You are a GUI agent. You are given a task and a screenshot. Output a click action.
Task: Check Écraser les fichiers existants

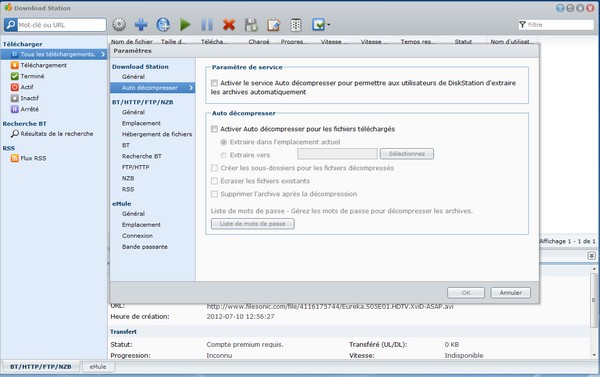pyautogui.click(x=214, y=181)
